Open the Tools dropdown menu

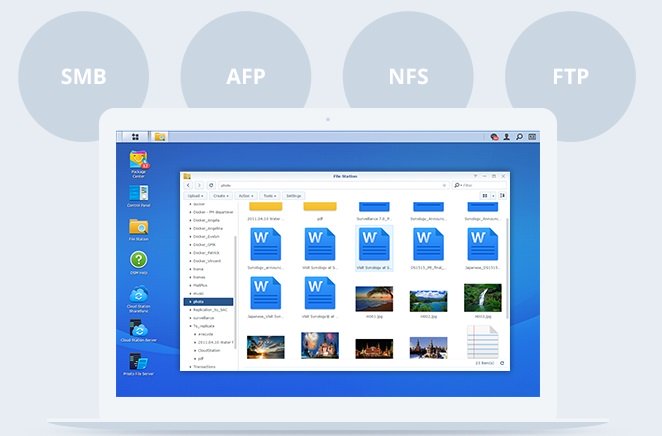270,196
